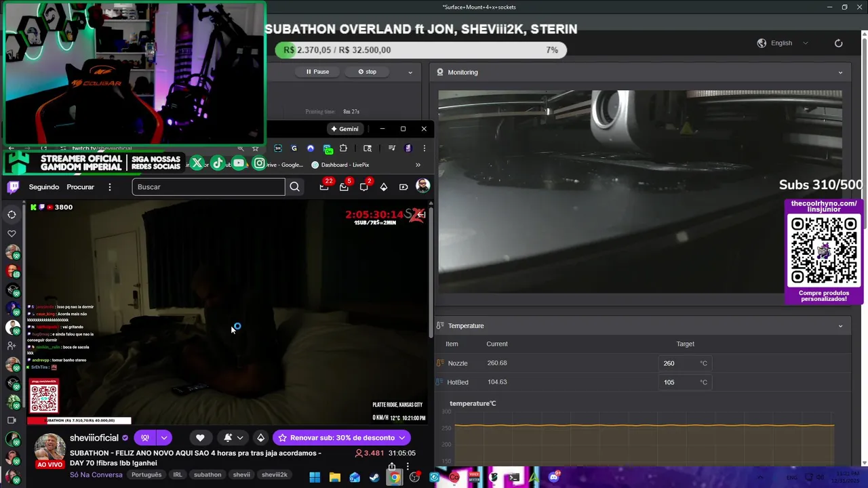
Task: Open Twitch notifications inbox with 5 badge
Action: tap(345, 186)
